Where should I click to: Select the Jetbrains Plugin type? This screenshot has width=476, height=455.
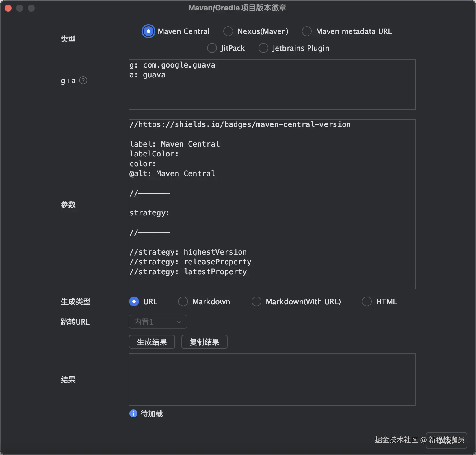click(263, 48)
